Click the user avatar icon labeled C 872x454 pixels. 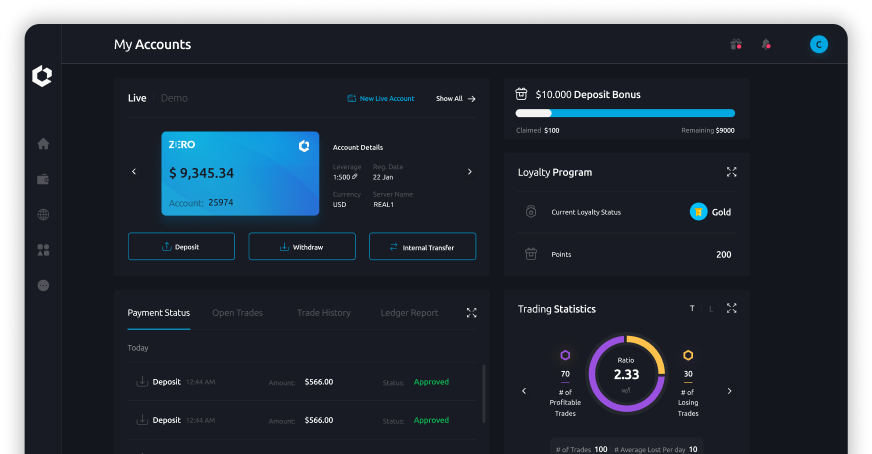pos(818,44)
